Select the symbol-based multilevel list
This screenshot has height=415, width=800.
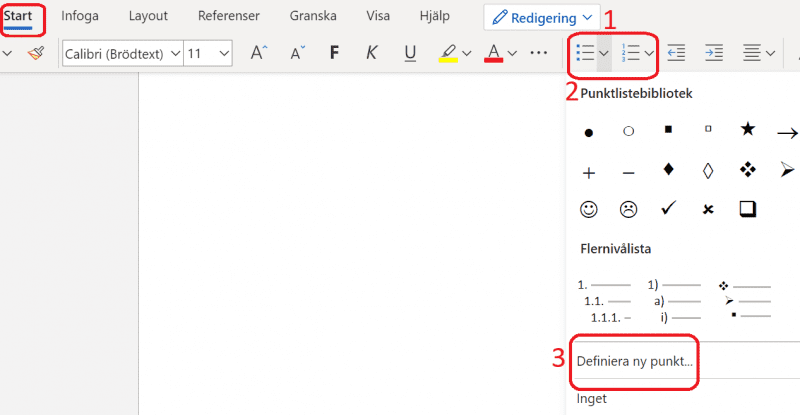click(x=745, y=301)
